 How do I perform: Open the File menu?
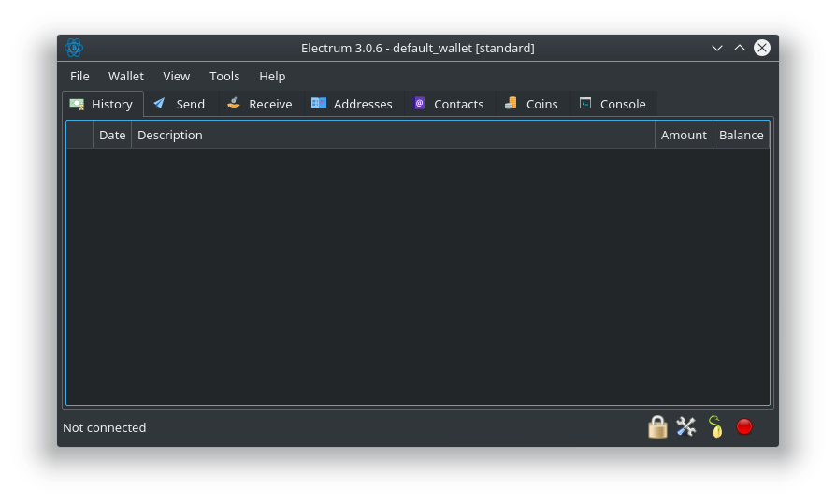[79, 77]
